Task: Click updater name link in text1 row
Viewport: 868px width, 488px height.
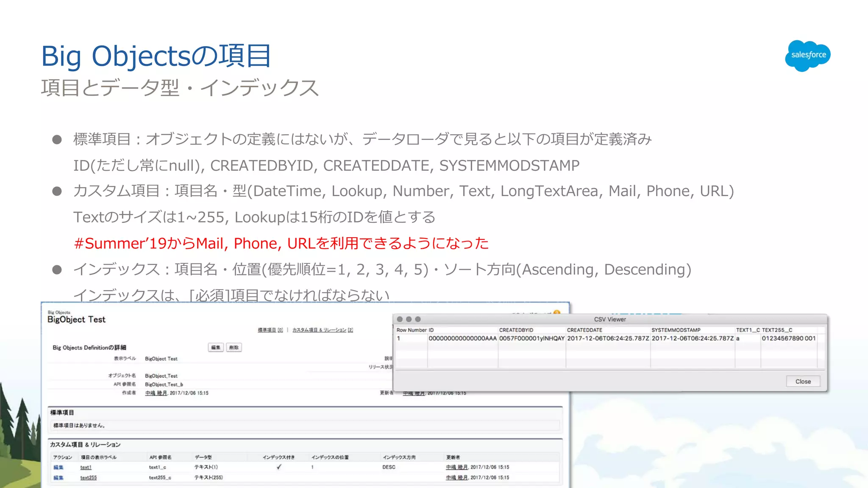Action: pyautogui.click(x=456, y=467)
